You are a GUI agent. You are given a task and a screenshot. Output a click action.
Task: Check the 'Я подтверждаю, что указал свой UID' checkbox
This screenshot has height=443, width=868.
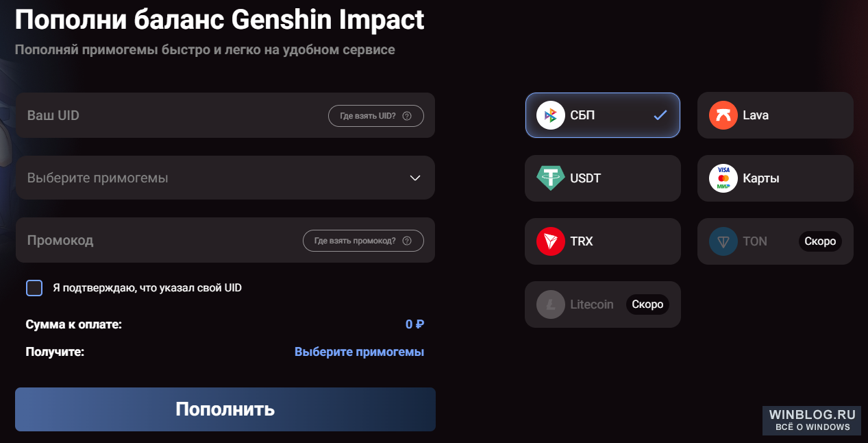pyautogui.click(x=34, y=288)
